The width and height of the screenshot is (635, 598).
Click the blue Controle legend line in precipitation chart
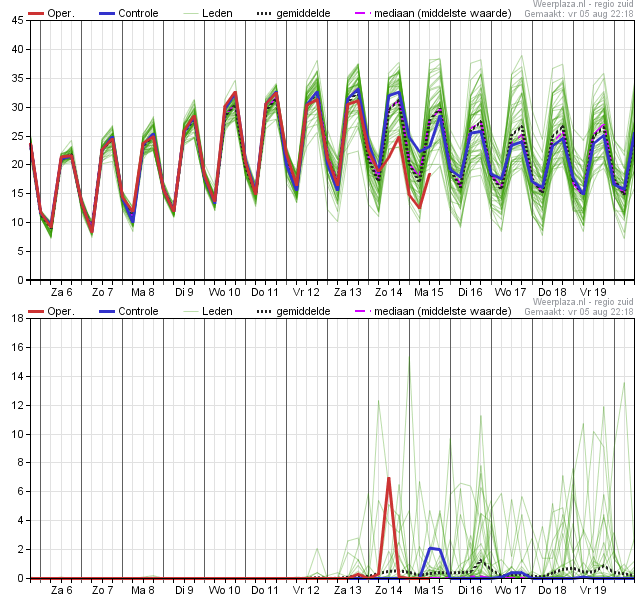tap(107, 312)
